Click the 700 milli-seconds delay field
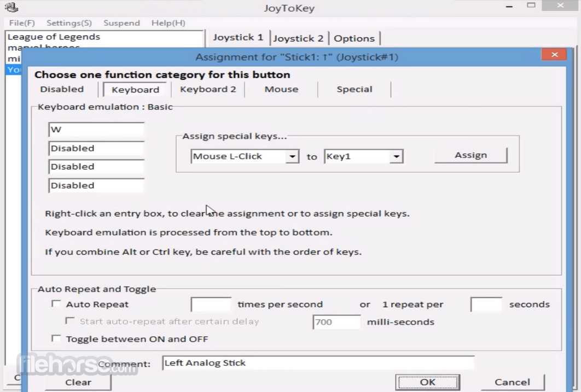The image size is (581, 392). [336, 321]
